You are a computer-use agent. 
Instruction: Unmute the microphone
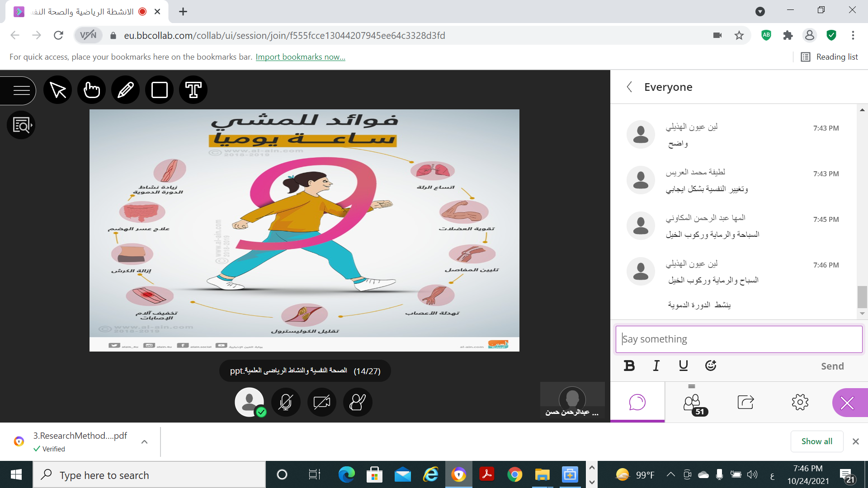285,402
